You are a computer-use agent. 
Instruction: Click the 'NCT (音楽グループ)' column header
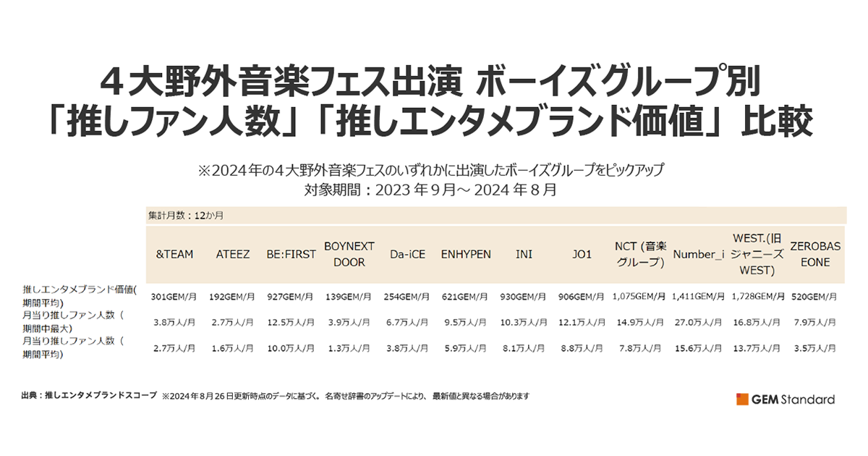[640, 254]
